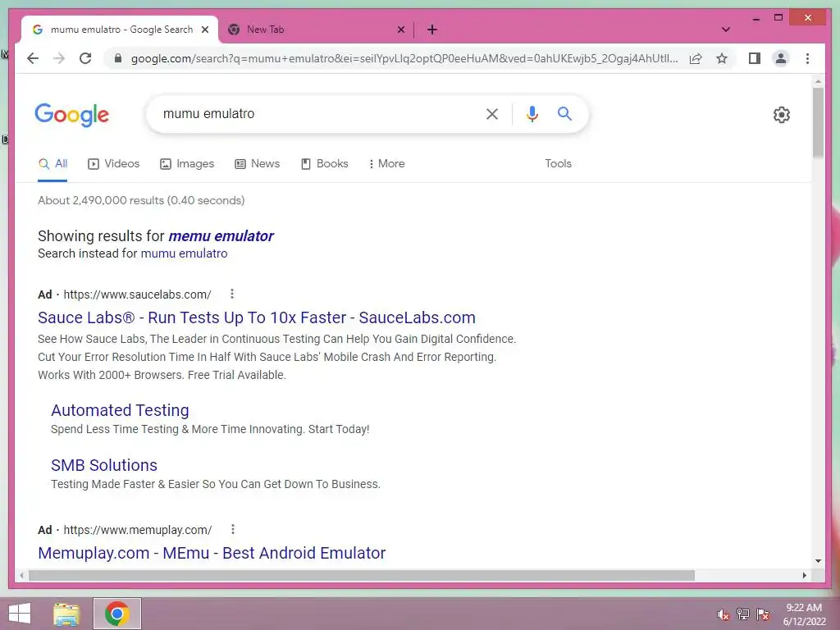Click the browser forward arrow
This screenshot has width=840, height=630.
click(59, 58)
